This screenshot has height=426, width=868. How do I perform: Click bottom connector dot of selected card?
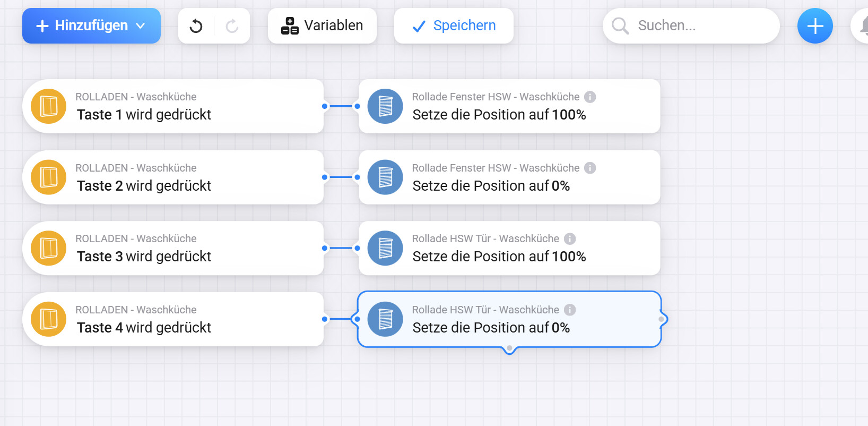coord(509,348)
